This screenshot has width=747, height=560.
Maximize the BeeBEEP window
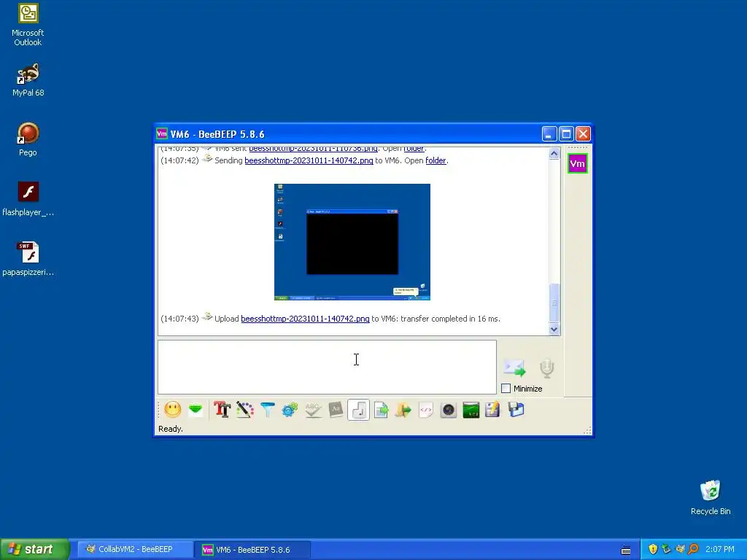566,134
